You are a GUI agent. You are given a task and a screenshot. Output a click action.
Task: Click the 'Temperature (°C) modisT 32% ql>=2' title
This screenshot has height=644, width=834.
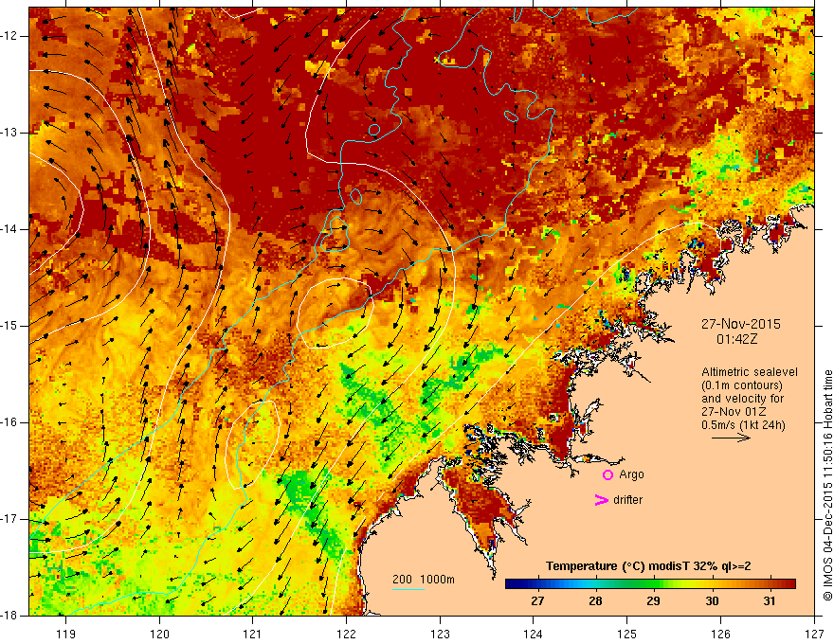coord(648,566)
